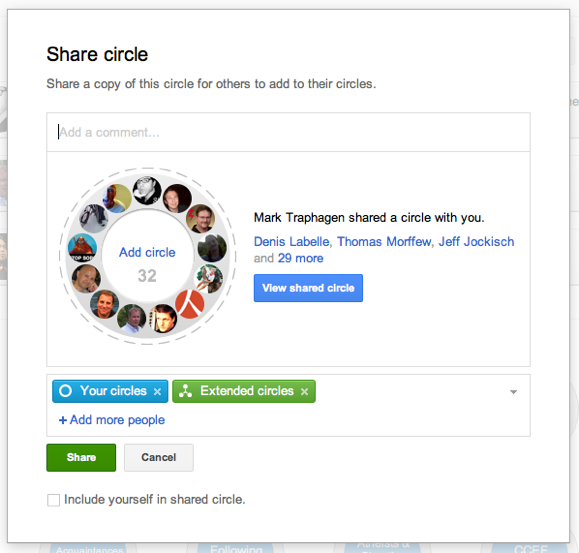Cancel the share circle dialog
Screen dimensions: 579x553
click(159, 457)
